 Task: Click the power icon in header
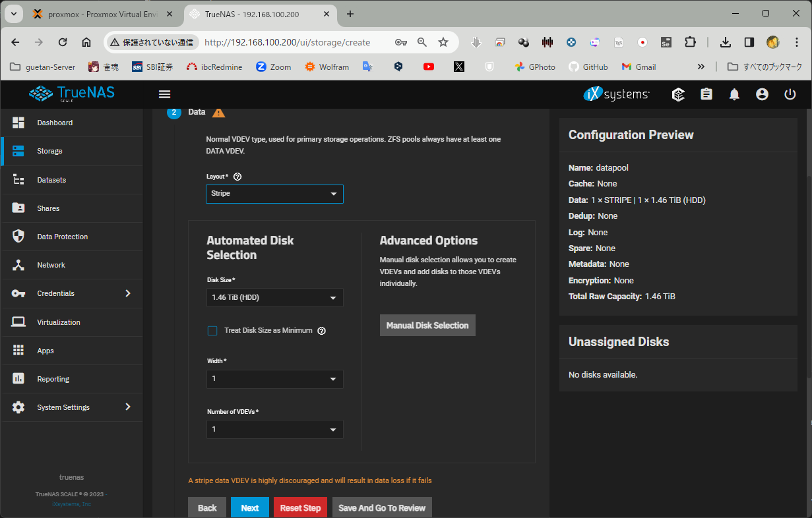(x=790, y=94)
